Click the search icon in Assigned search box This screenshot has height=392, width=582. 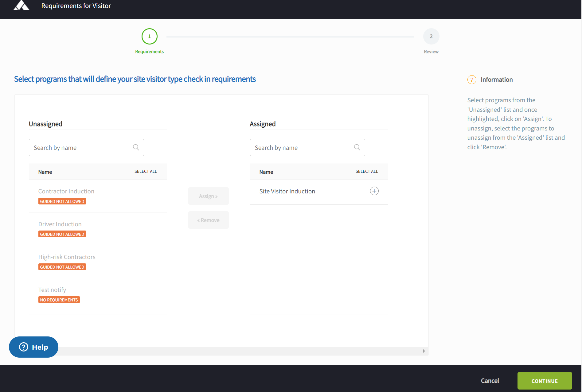[x=357, y=147]
